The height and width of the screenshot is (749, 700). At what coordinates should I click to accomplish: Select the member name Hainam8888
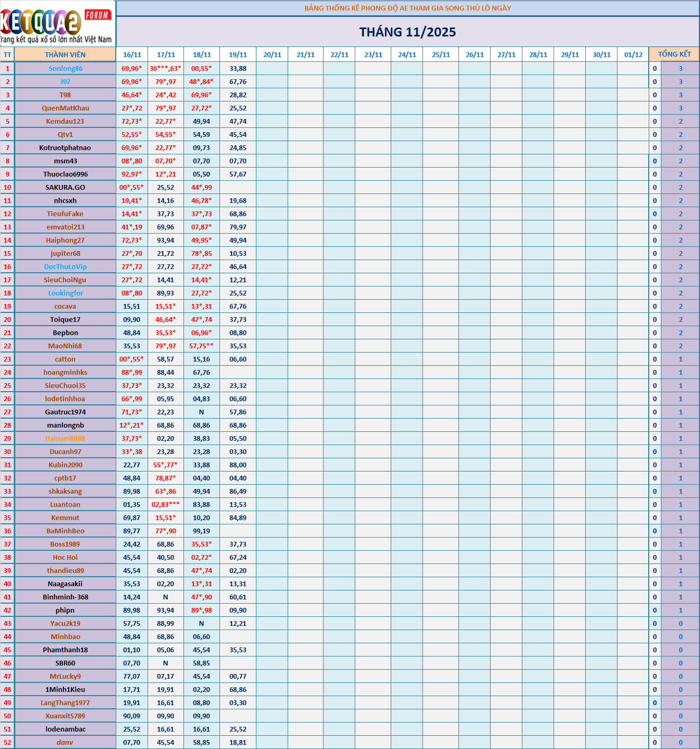coord(65,438)
